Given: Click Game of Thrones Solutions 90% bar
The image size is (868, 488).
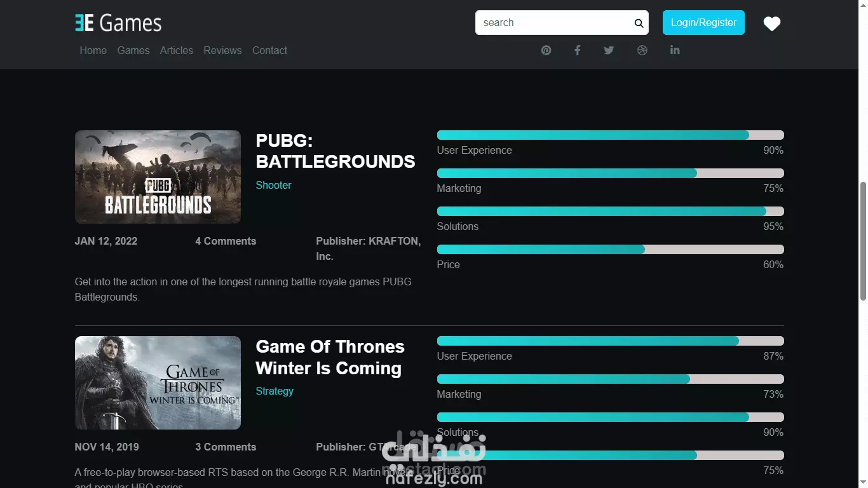Looking at the screenshot, I should [610, 417].
